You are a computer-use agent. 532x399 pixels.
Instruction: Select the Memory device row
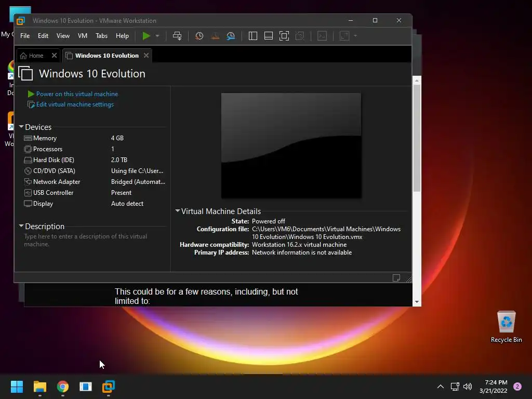(x=95, y=138)
